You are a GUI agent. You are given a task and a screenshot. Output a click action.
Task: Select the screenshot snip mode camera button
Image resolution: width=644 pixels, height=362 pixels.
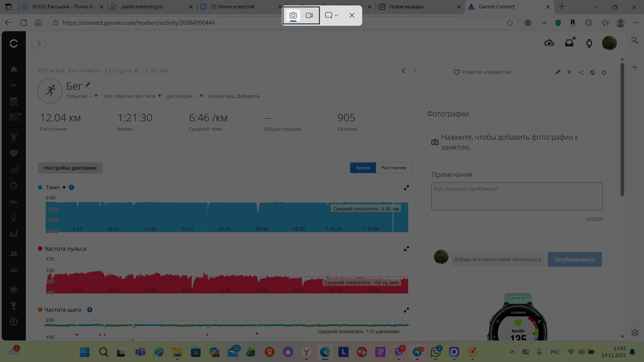tap(293, 15)
